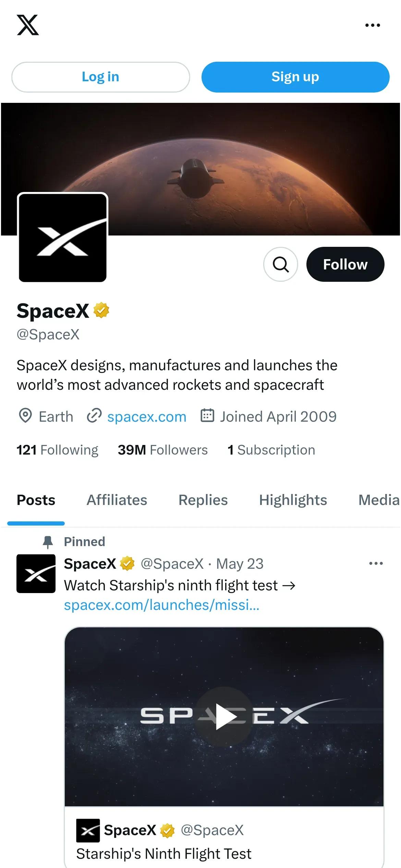Viewport: 401px width, 868px height.
Task: Switch to the Replies tab
Action: coord(203,500)
